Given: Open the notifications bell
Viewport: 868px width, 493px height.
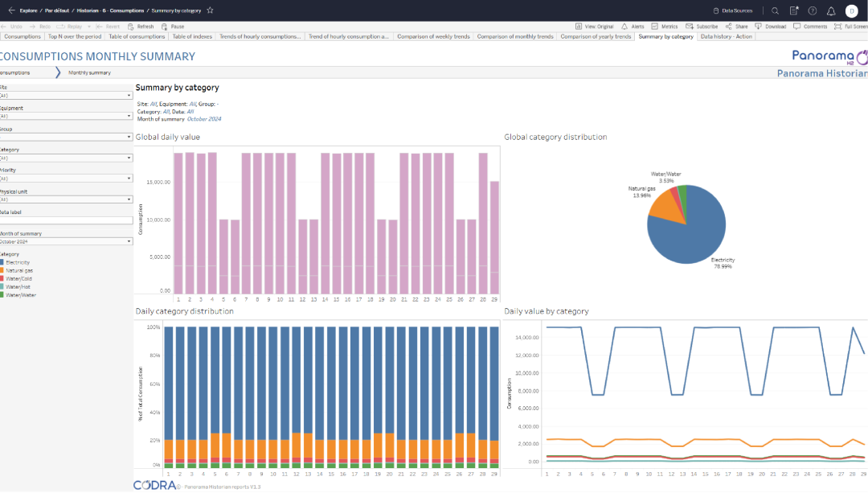Looking at the screenshot, I should (831, 10).
